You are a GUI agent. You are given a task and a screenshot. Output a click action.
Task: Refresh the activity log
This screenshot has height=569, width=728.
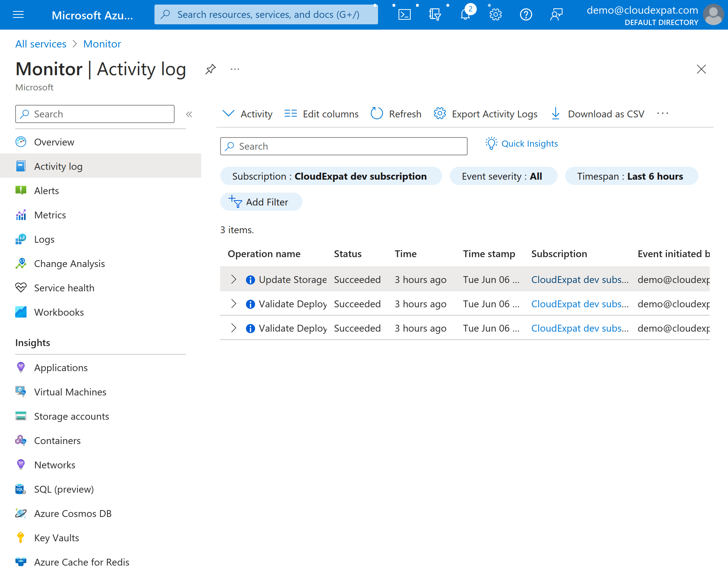[396, 114]
